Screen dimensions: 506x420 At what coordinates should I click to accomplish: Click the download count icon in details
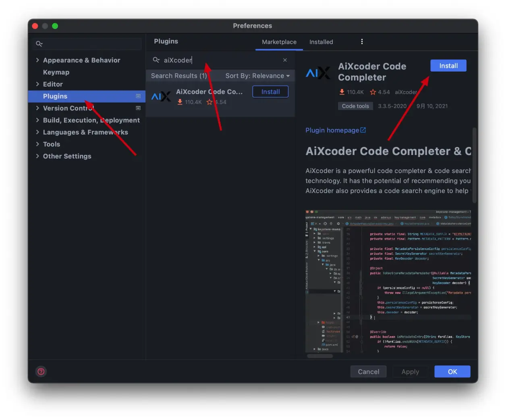click(342, 92)
